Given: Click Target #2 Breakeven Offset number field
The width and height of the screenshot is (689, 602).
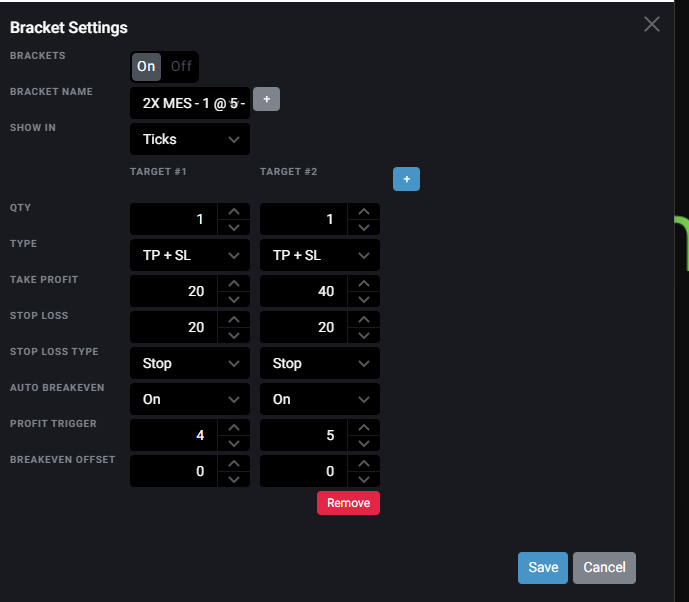Looking at the screenshot, I should coord(304,471).
